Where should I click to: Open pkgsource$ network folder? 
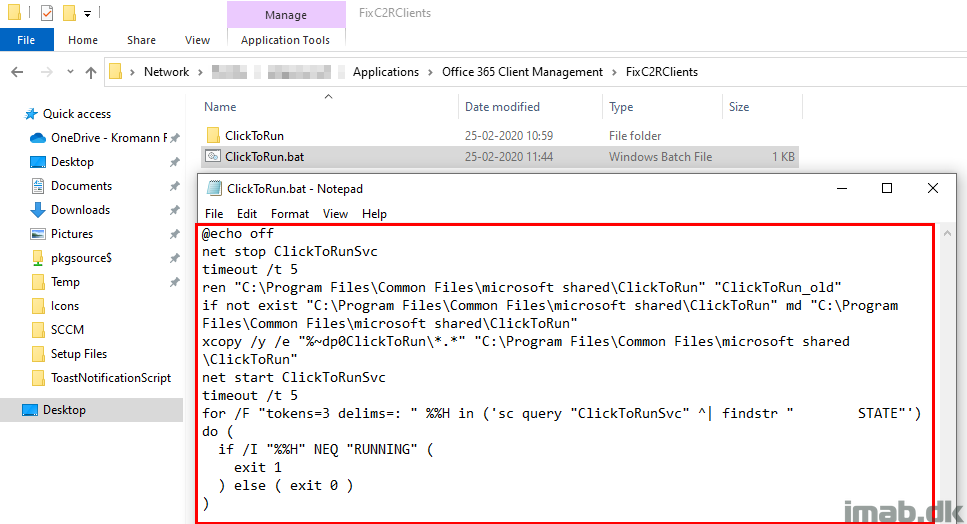point(81,258)
